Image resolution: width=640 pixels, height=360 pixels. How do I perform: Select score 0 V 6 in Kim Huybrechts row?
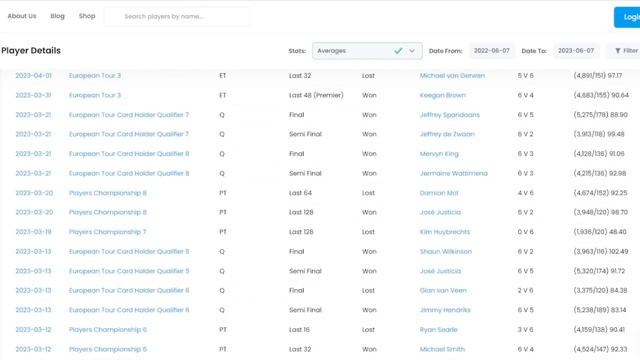[x=525, y=232]
